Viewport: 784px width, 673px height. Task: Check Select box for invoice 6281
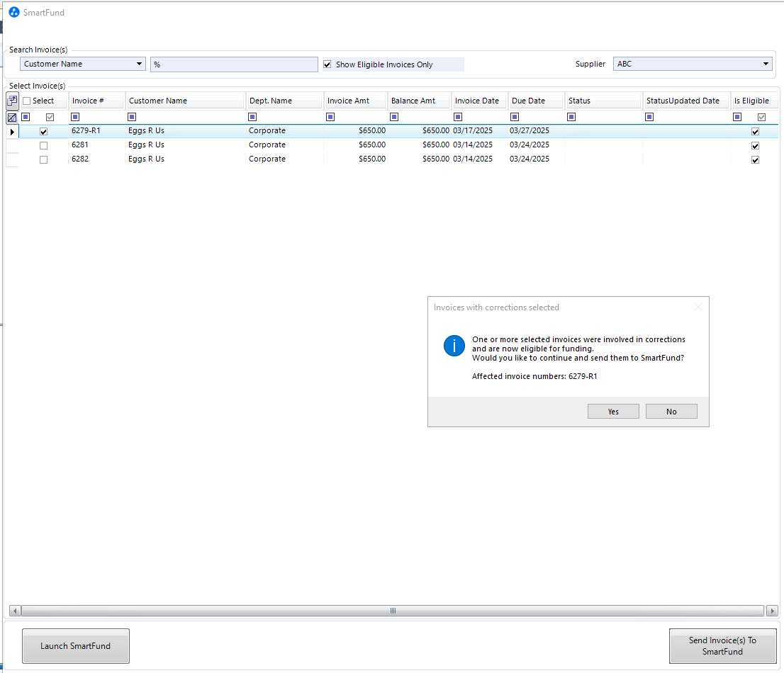[44, 146]
